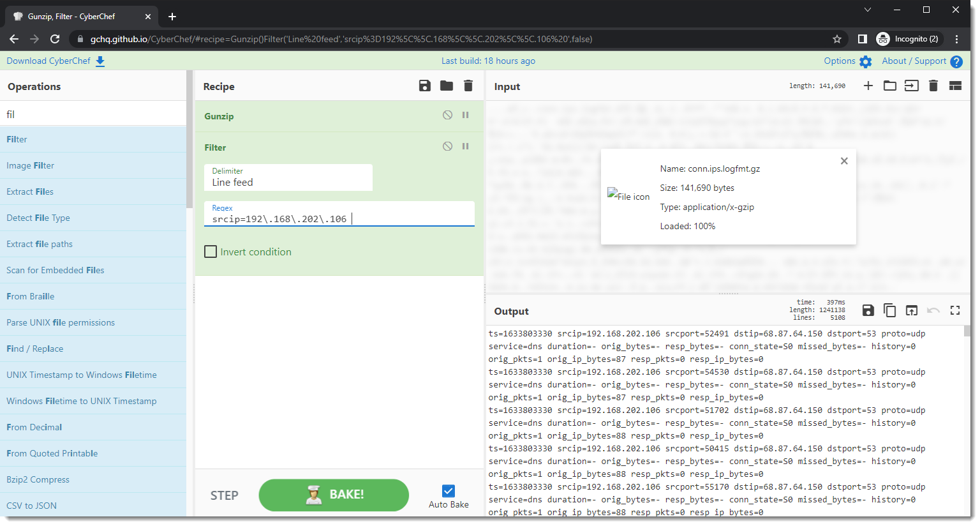This screenshot has width=980, height=526.
Task: Click the Download CyberChef link
Action: click(56, 61)
